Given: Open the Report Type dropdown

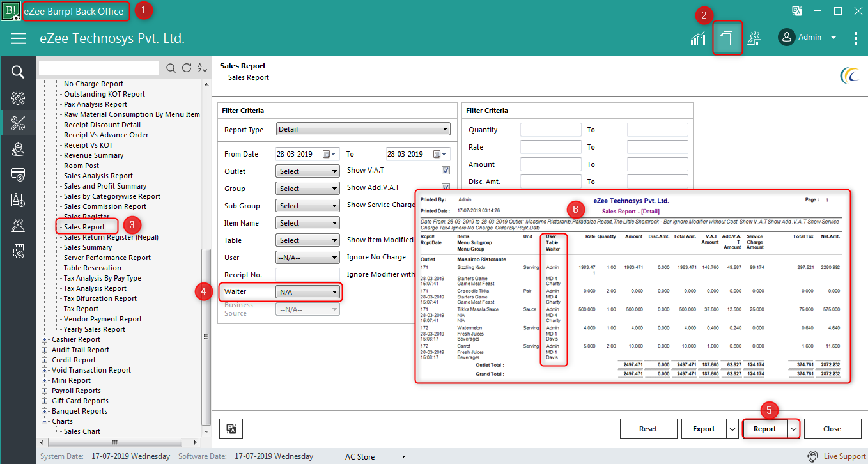Looking at the screenshot, I should pyautogui.click(x=363, y=129).
